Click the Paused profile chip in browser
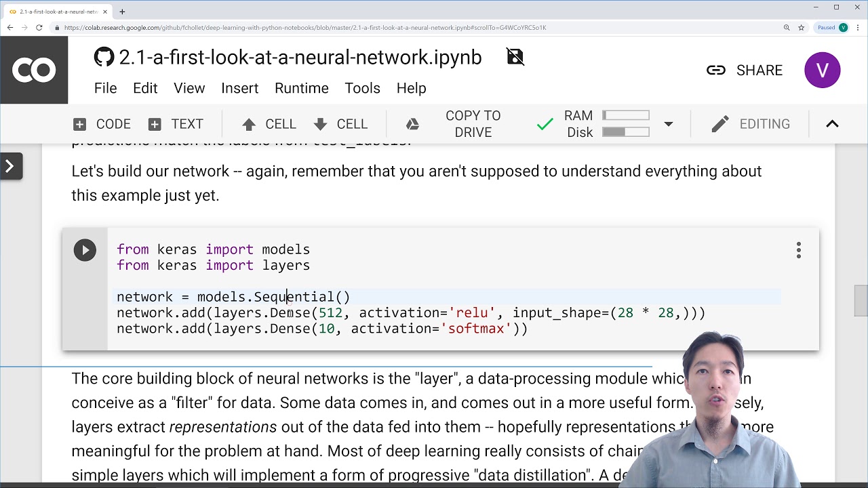Screen dimensions: 868x488 coord(832,28)
